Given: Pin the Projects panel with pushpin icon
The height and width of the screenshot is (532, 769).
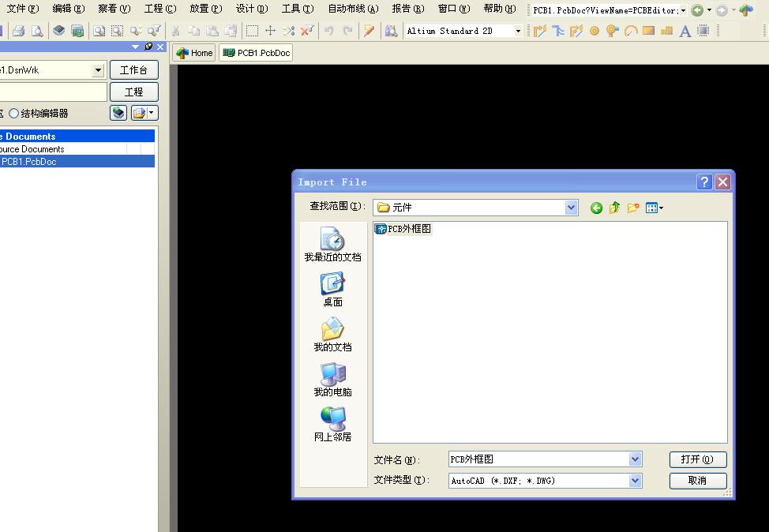Looking at the screenshot, I should (148, 47).
